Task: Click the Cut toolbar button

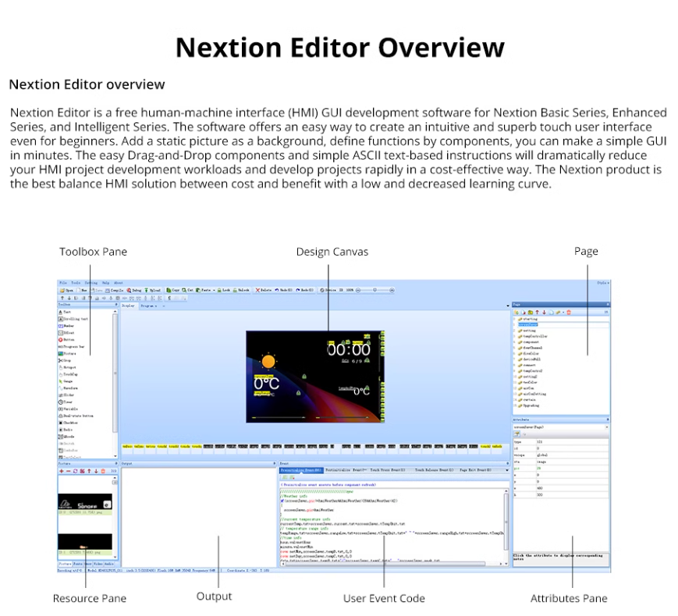Action: point(188,290)
